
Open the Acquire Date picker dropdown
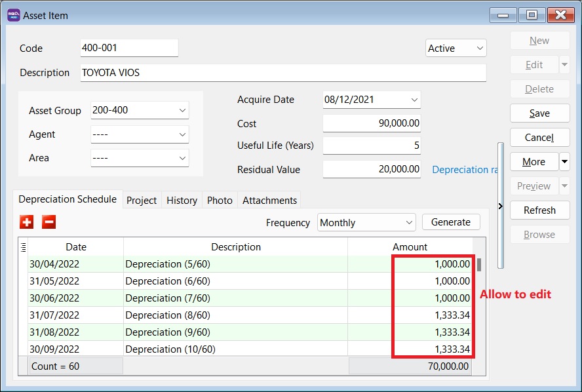(414, 100)
